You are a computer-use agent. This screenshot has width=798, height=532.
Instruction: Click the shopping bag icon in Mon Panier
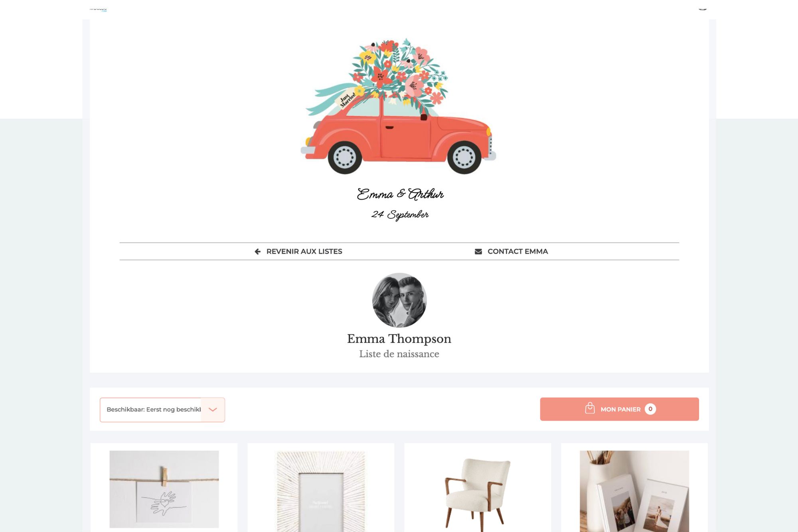(x=590, y=408)
